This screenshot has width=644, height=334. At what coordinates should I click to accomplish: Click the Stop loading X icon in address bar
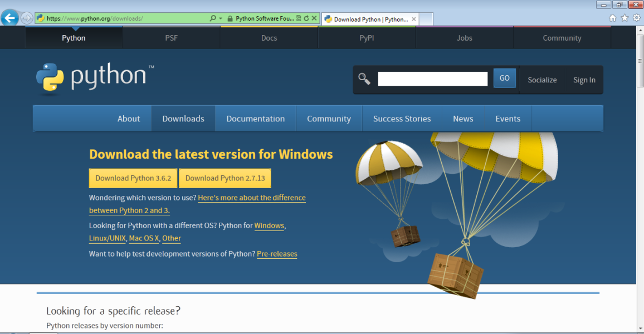(x=314, y=18)
